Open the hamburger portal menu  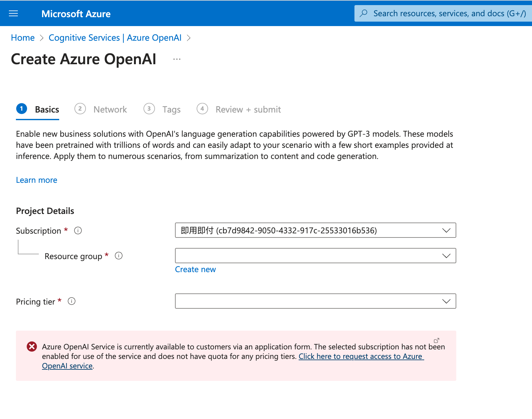[13, 13]
